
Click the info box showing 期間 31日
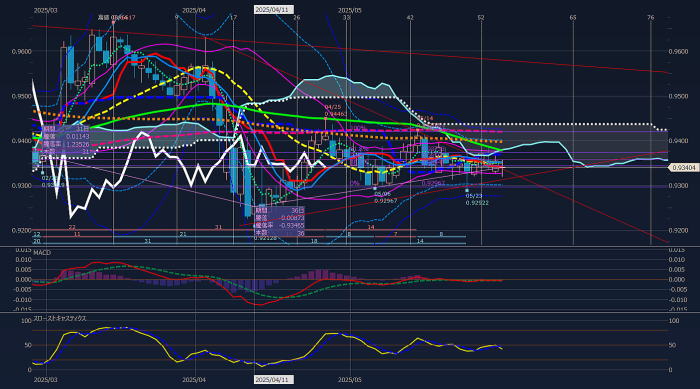[x=67, y=140]
